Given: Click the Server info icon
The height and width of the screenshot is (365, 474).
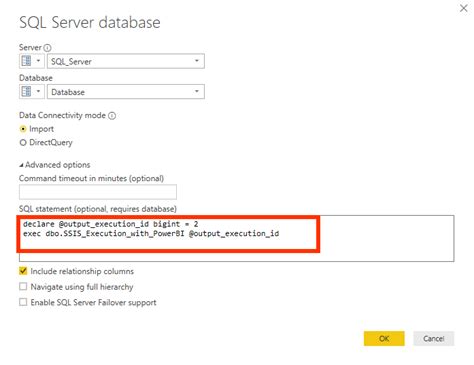Looking at the screenshot, I should [48, 48].
